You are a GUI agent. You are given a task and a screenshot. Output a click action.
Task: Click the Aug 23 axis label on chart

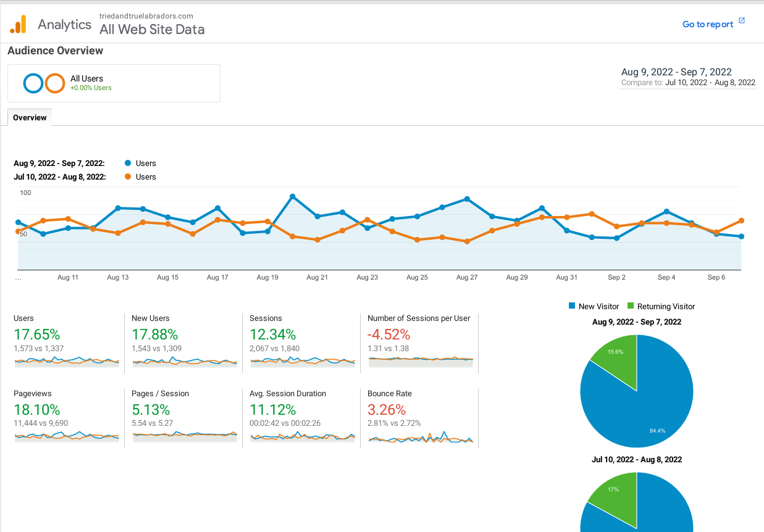click(367, 278)
